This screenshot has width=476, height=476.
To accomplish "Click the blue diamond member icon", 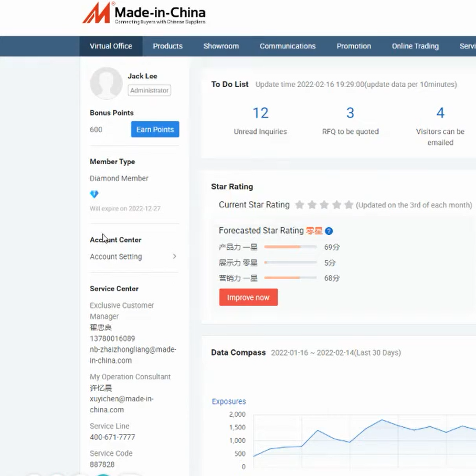I will [94, 194].
